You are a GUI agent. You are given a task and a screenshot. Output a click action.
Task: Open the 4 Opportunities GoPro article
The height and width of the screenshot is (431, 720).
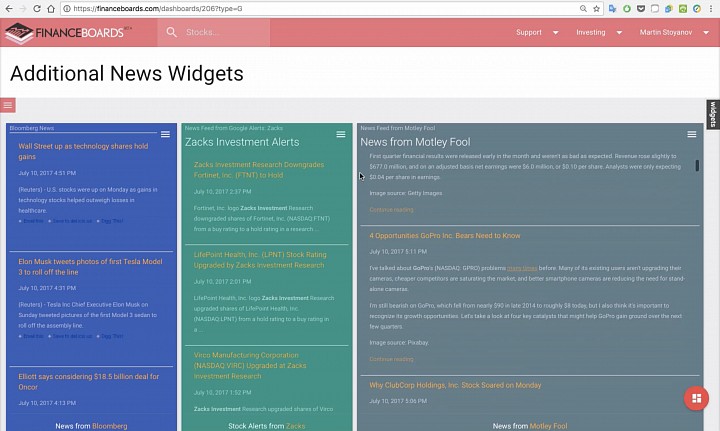click(x=445, y=236)
